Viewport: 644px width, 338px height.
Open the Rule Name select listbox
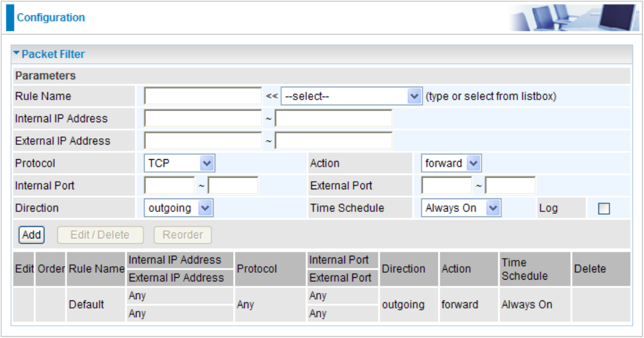[x=351, y=96]
